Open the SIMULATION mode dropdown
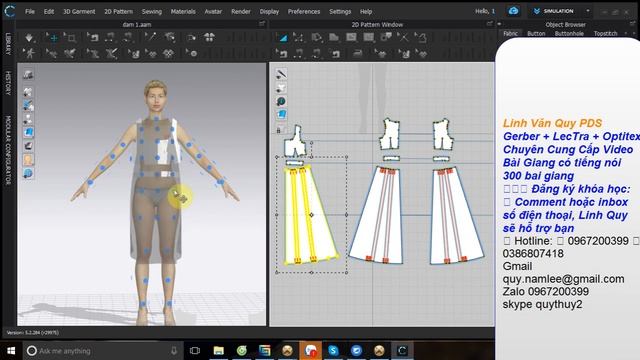This screenshot has width=640, height=360. [588, 11]
